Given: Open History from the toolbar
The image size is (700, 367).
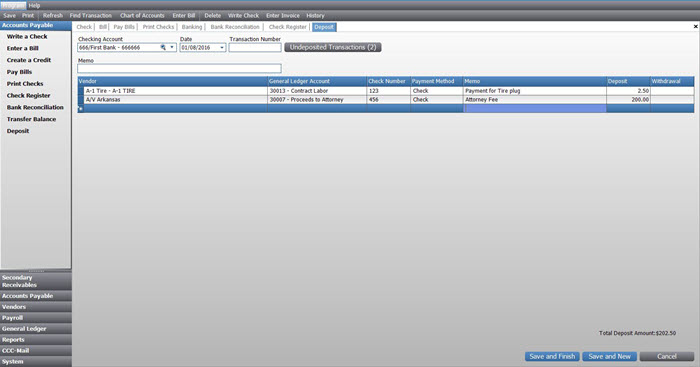Looking at the screenshot, I should tap(315, 15).
